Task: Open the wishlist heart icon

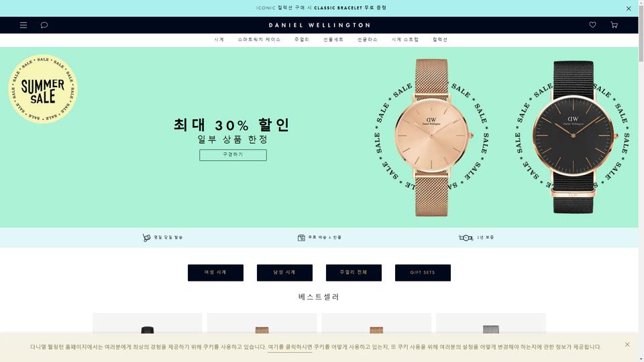Action: coord(592,25)
